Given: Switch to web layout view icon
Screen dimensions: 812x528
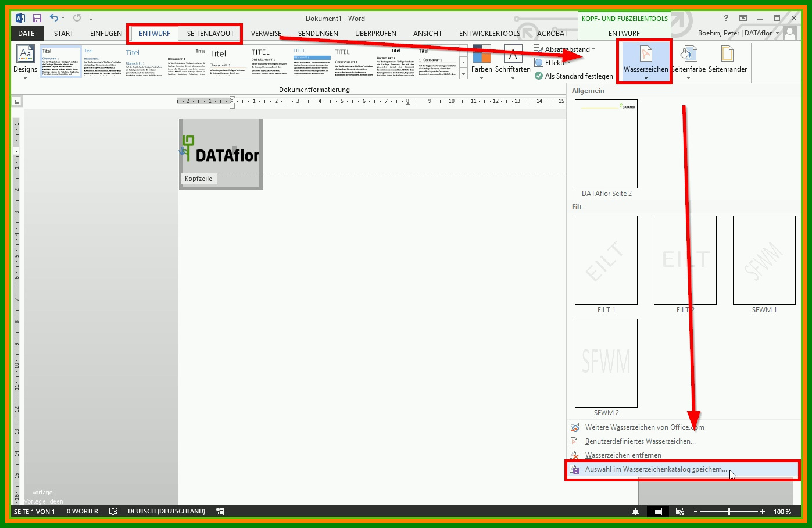Looking at the screenshot, I should coord(679,511).
